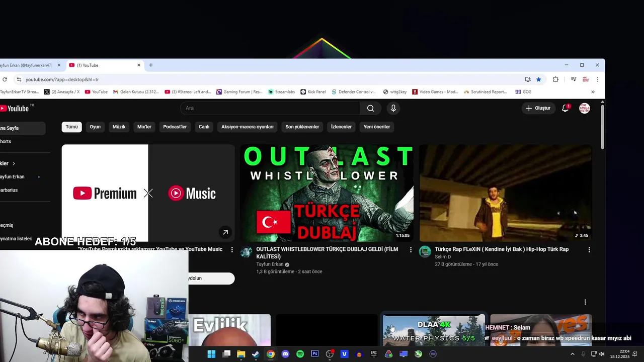Open the DLAA 4K Water Physics thumbnail

(434, 330)
